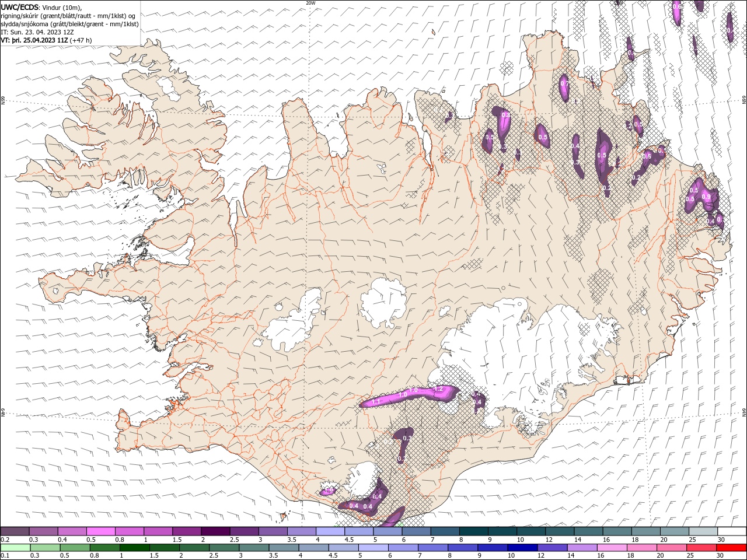The width and height of the screenshot is (747, 560).
Task: Click the '1.2' precipitation value on the map
Action: 439,389
